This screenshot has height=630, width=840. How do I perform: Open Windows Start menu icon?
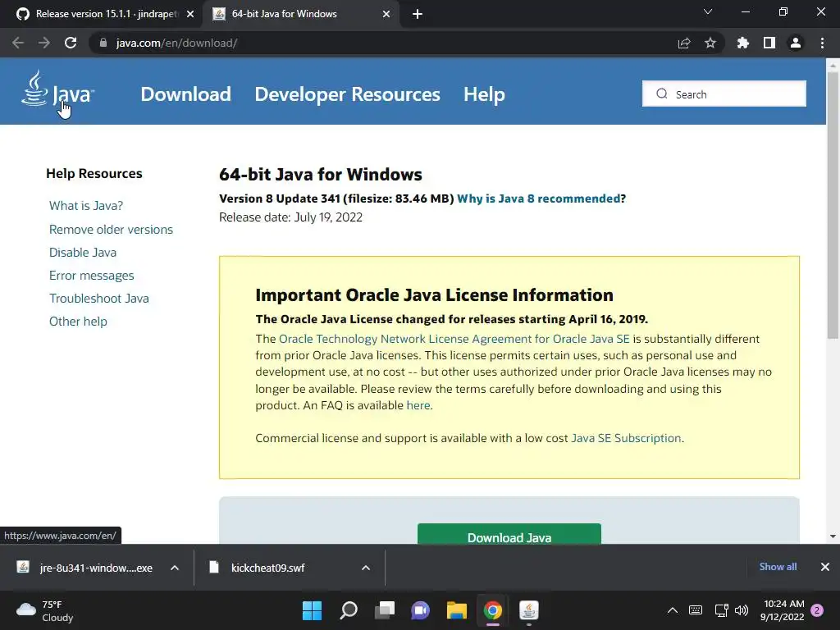pyautogui.click(x=312, y=610)
